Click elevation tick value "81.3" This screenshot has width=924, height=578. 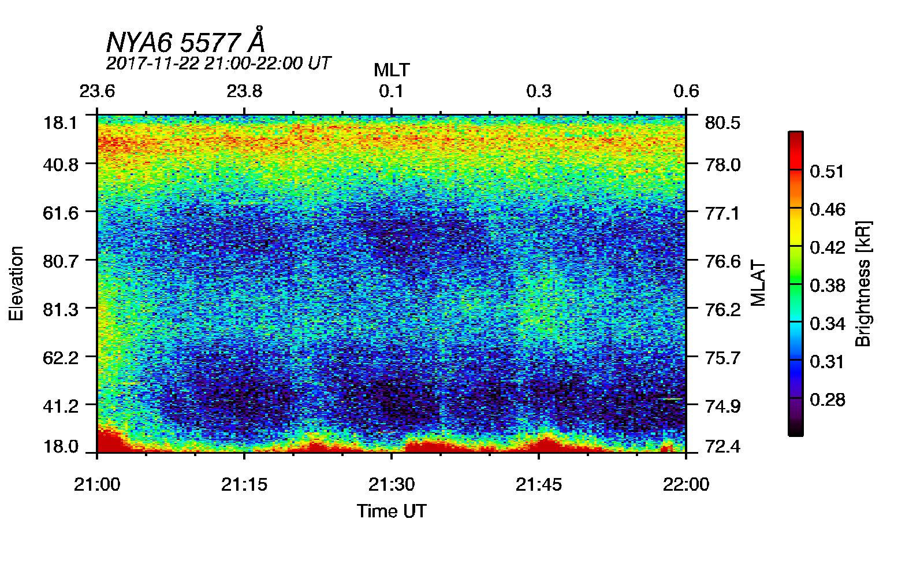[60, 310]
